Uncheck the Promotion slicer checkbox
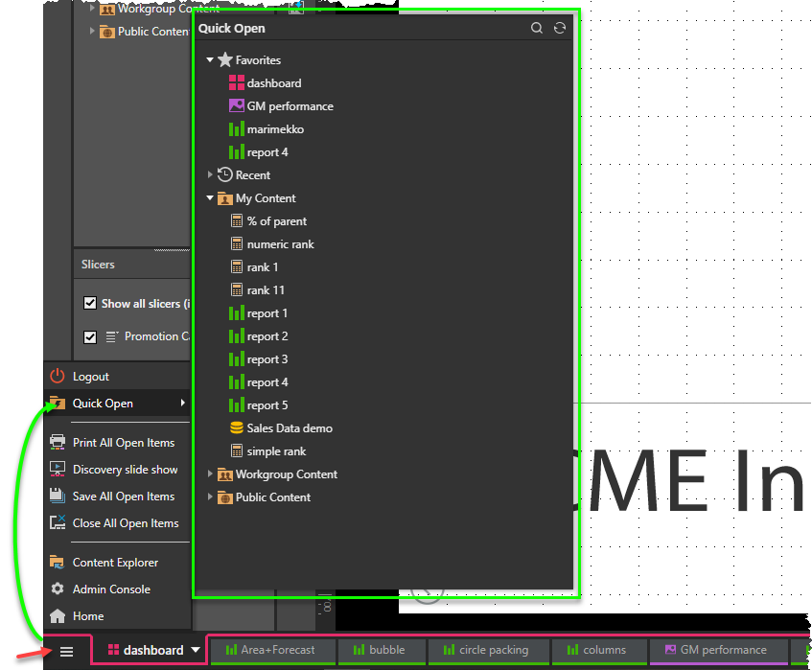This screenshot has width=812, height=670. [90, 336]
